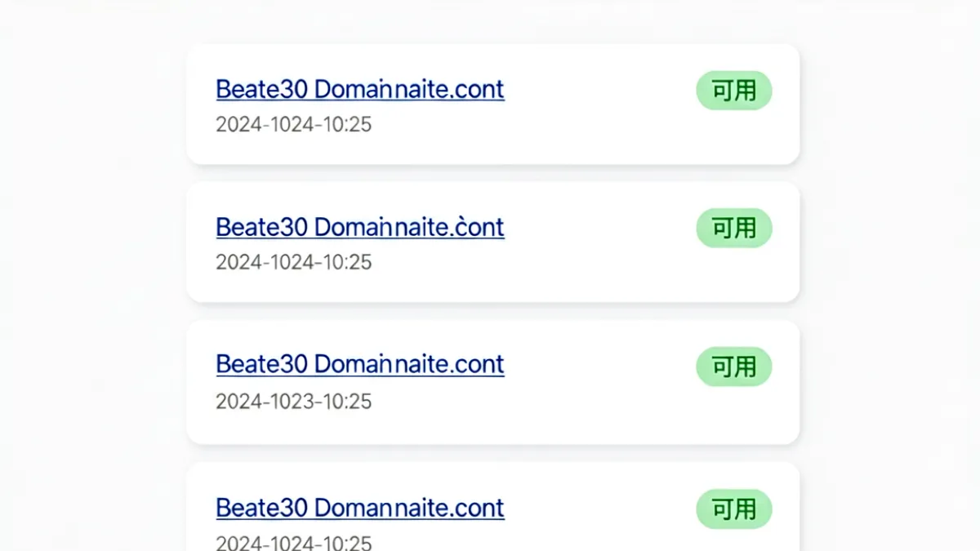Click the 可用 badge in the bottom card
Viewport: 980px width, 551px height.
(x=733, y=509)
